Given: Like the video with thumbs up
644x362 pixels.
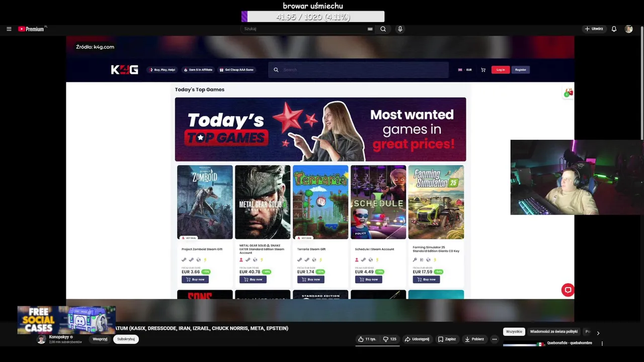Looking at the screenshot, I should (367, 339).
